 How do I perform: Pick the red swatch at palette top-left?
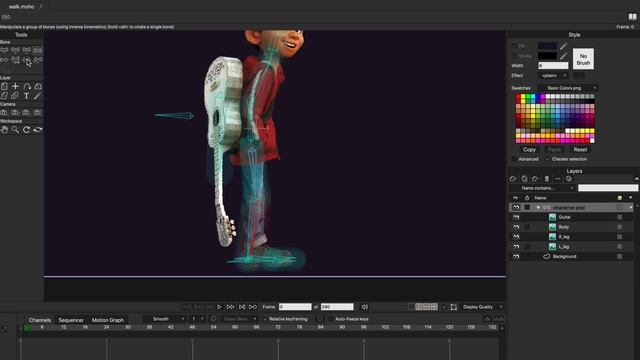tap(518, 97)
